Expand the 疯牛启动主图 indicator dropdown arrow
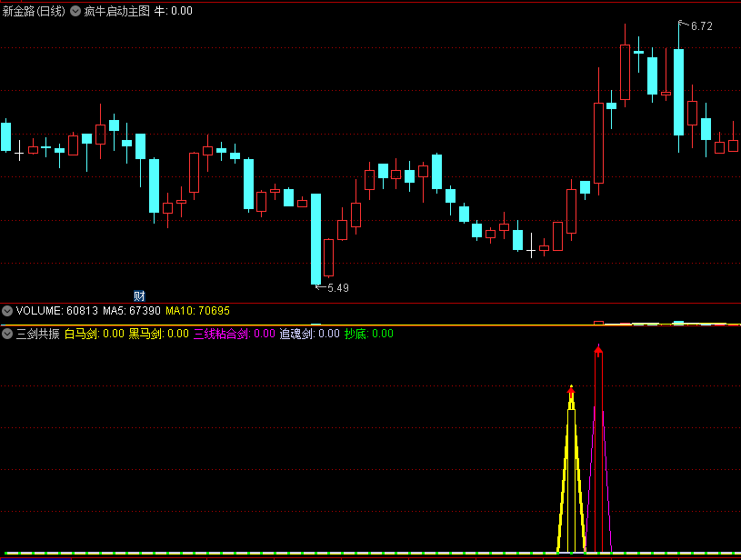The width and height of the screenshot is (741, 560). click(x=75, y=11)
